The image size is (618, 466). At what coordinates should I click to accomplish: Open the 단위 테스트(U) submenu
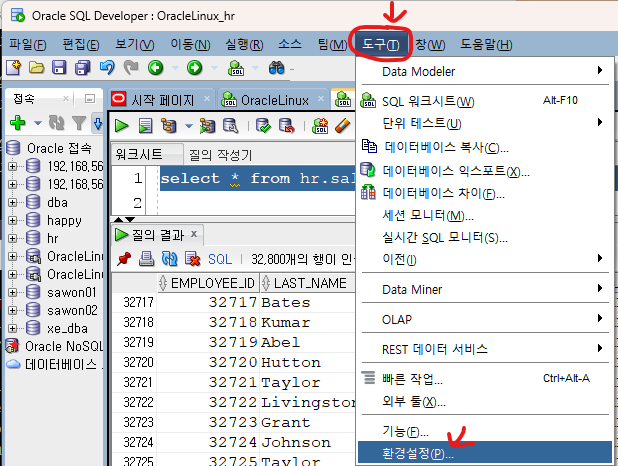[486, 123]
